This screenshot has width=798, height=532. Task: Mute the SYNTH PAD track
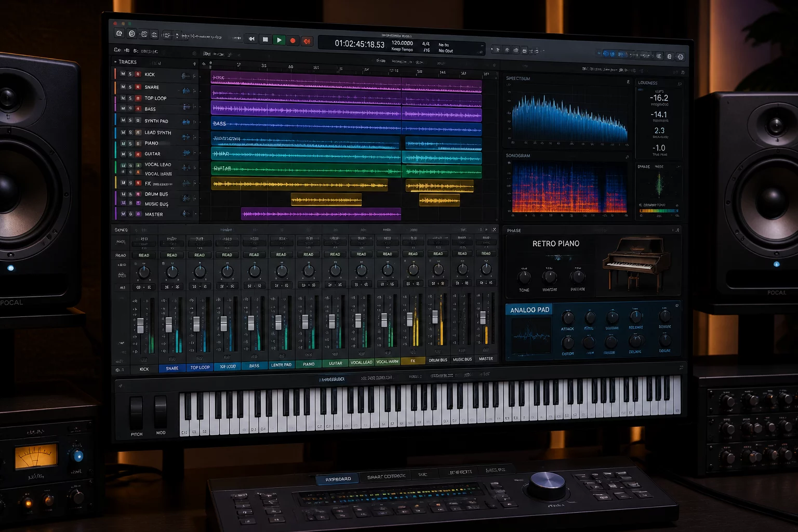tap(123, 121)
